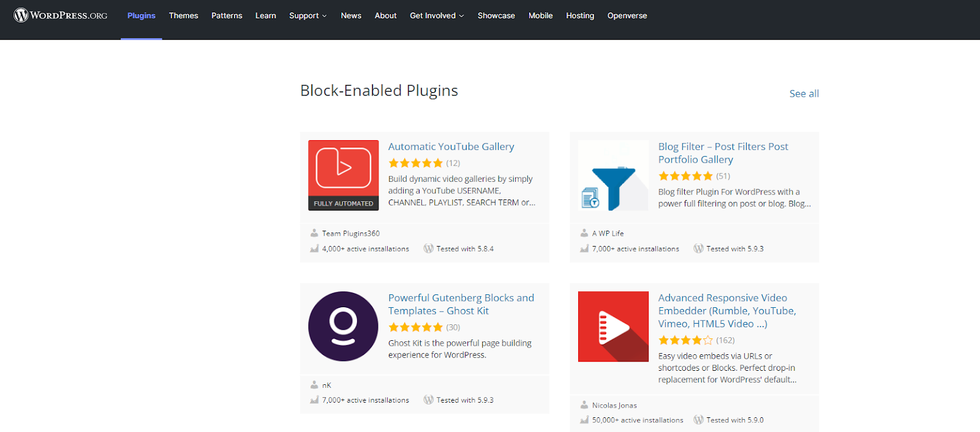Click the (51) review count

tap(723, 176)
